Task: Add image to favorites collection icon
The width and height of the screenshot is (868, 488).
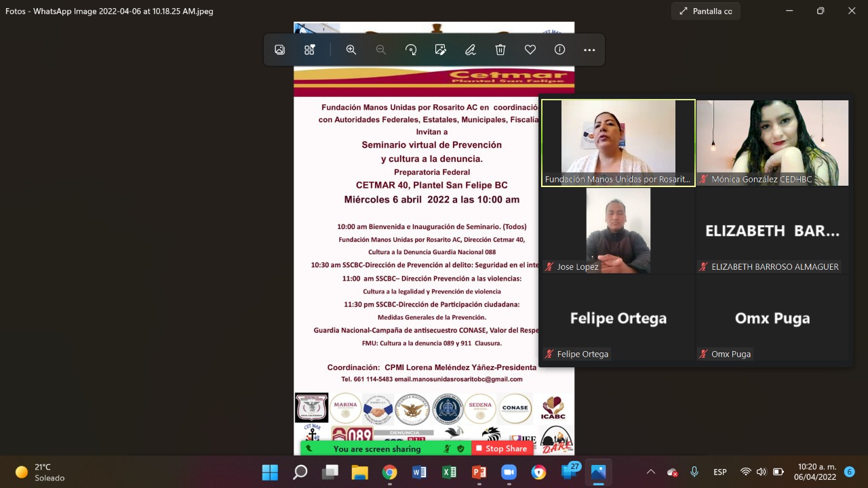Action: [x=310, y=49]
